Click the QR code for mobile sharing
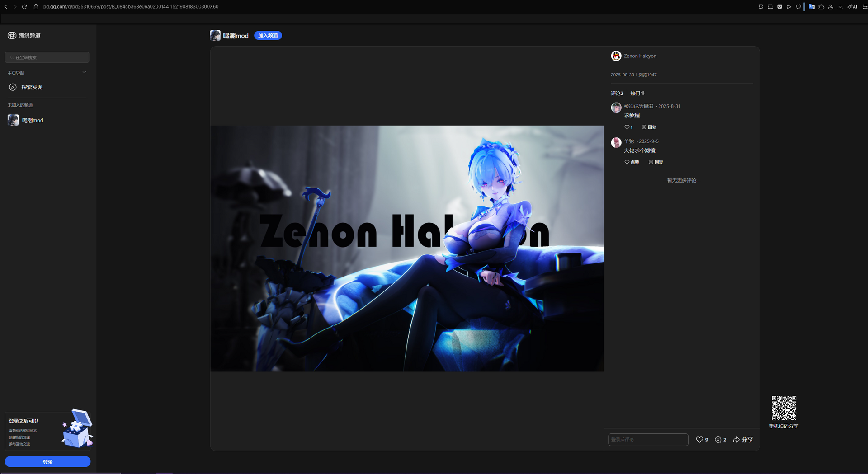This screenshot has width=868, height=474. pyautogui.click(x=784, y=408)
